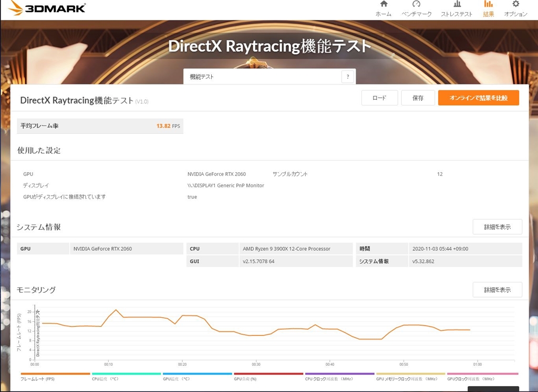The width and height of the screenshot is (538, 392).
Task: Click the サンプルカウント label
Action: click(290, 174)
